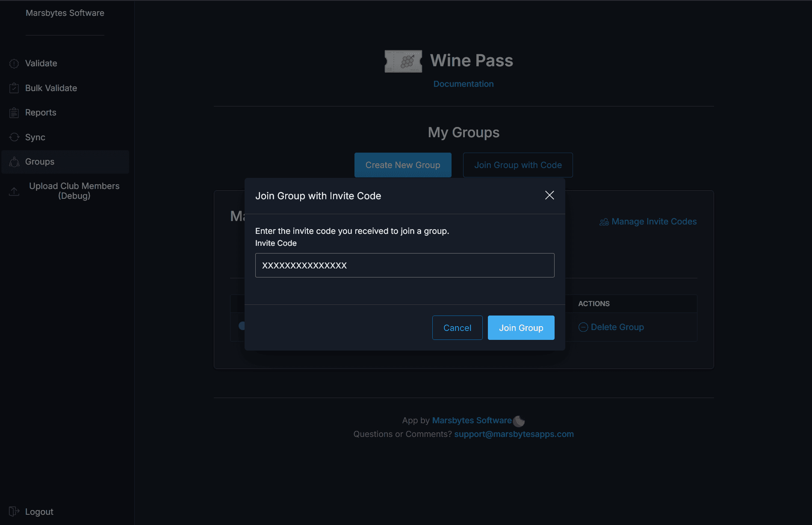This screenshot has height=525, width=812.
Task: Click the Bulk Validate clipboard icon
Action: [x=14, y=88]
